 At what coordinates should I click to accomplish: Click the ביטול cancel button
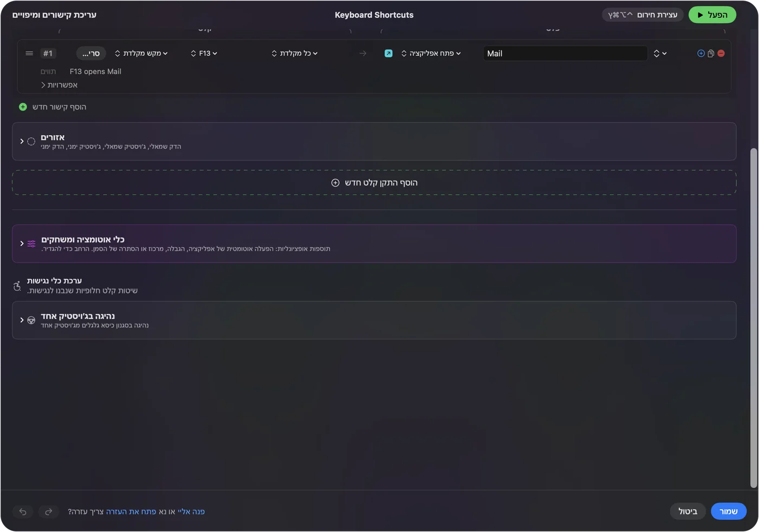click(688, 511)
